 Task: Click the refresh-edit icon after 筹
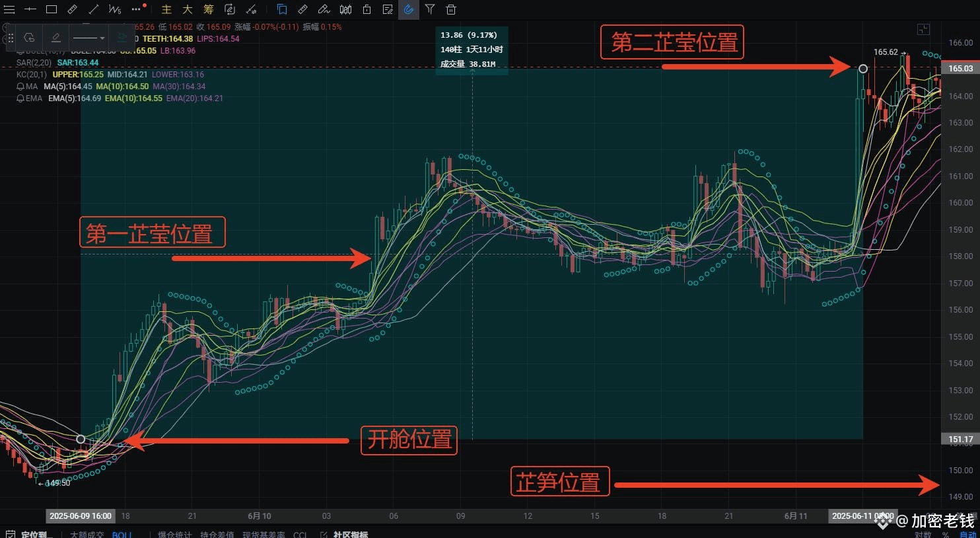tap(230, 9)
